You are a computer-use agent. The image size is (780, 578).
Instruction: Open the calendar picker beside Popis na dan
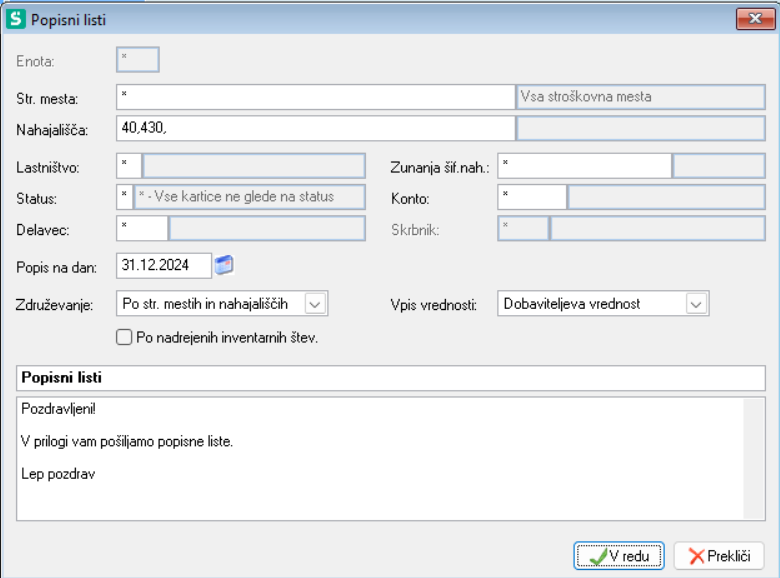(x=224, y=265)
